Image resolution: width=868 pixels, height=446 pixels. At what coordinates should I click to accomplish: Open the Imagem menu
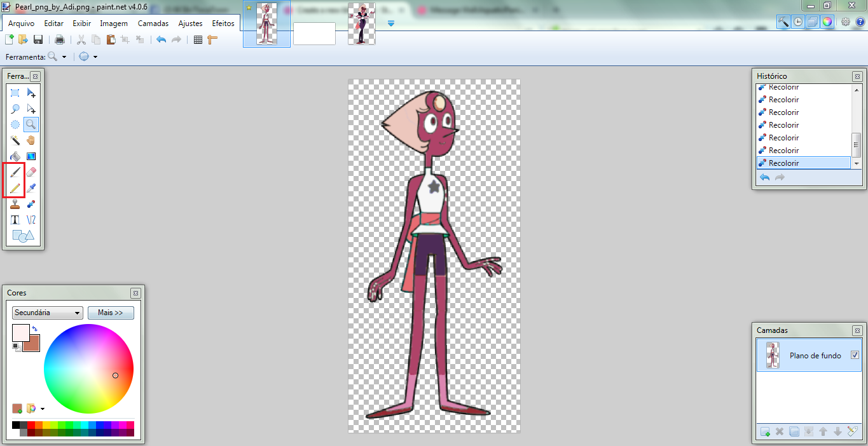pos(114,24)
